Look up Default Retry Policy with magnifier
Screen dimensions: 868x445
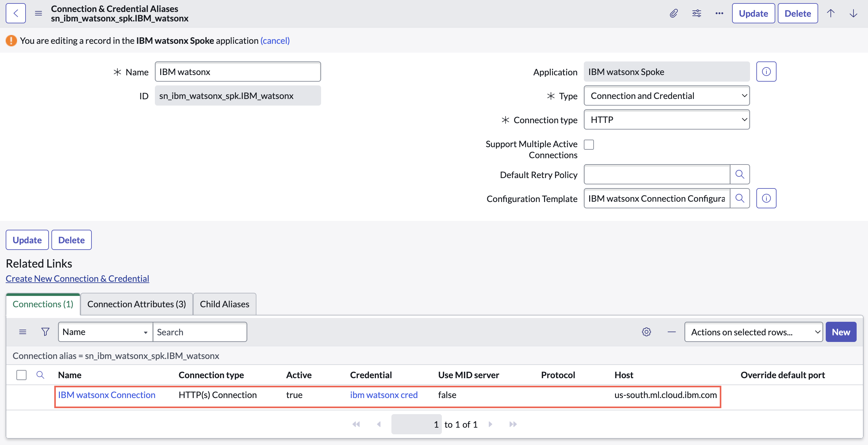click(740, 174)
